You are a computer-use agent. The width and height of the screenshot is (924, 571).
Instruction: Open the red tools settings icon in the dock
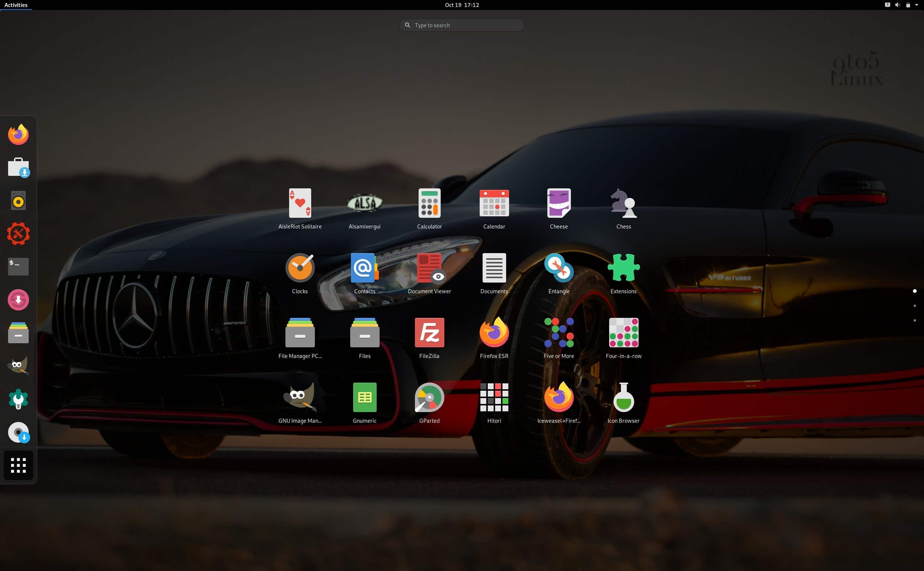point(18,233)
